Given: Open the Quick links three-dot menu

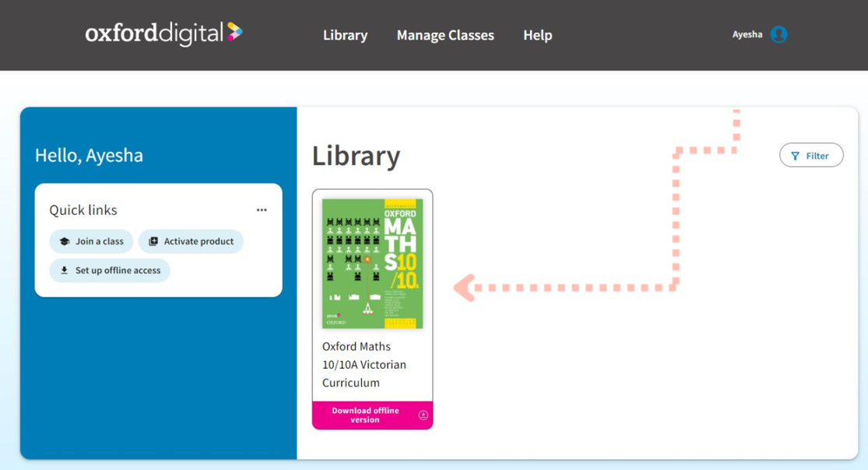Looking at the screenshot, I should pos(262,210).
